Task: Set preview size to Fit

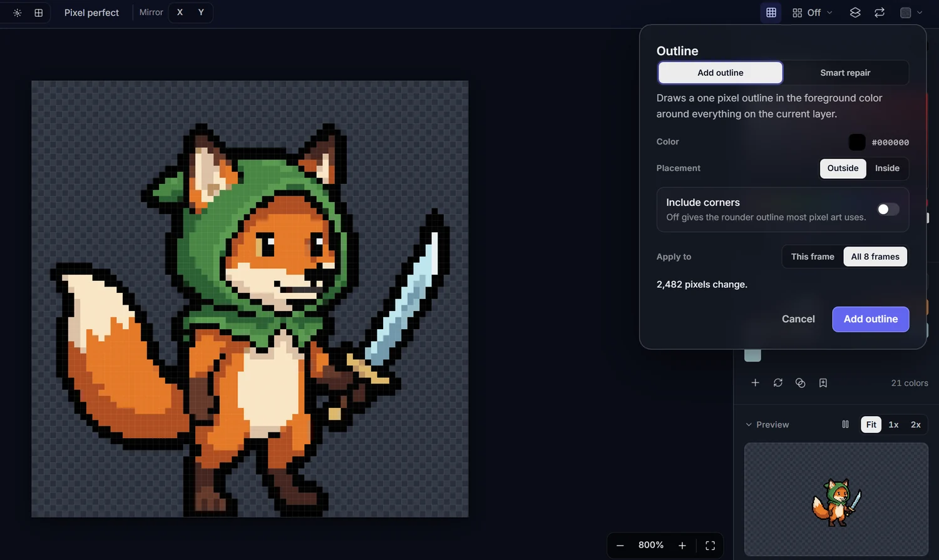Action: click(871, 425)
